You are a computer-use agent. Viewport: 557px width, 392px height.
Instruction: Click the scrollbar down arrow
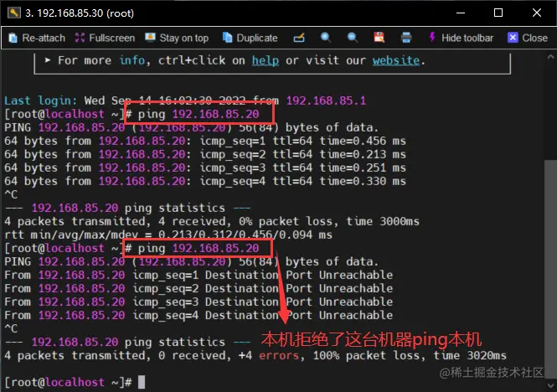pos(550,385)
